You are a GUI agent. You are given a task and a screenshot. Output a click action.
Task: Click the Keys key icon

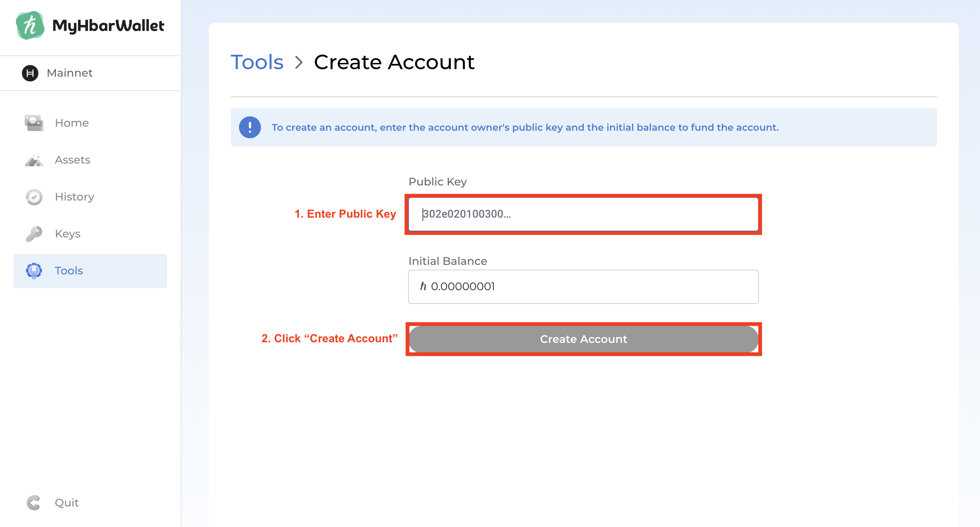coord(34,234)
